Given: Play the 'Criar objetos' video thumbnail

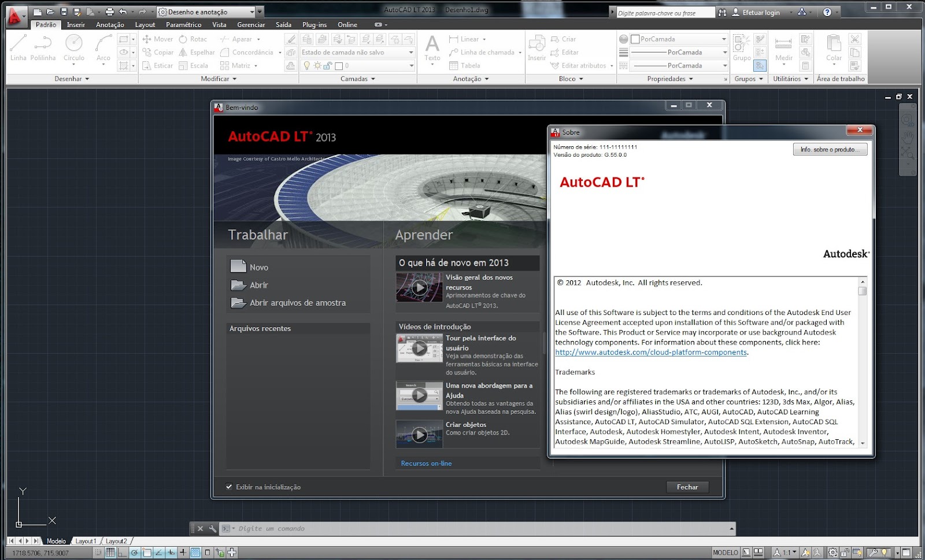Looking at the screenshot, I should (x=419, y=435).
